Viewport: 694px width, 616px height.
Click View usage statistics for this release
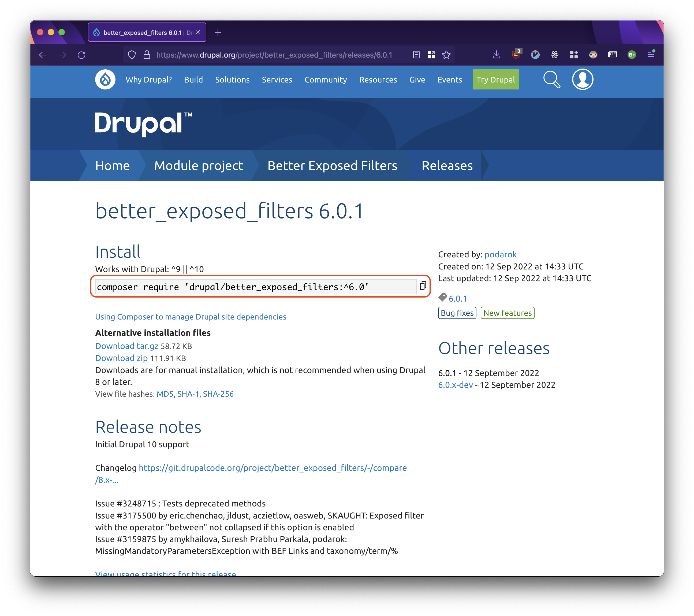pos(165,574)
